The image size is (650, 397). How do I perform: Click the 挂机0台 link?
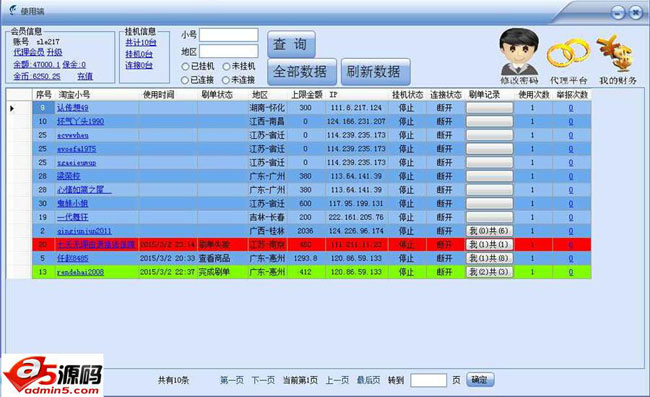pos(139,54)
